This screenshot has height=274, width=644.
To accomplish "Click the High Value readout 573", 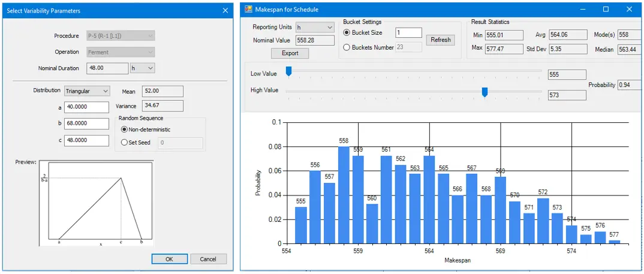I will 567,95.
